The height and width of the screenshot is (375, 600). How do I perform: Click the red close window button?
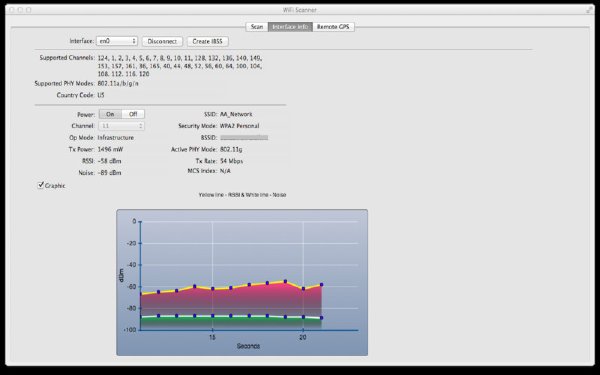[11, 10]
